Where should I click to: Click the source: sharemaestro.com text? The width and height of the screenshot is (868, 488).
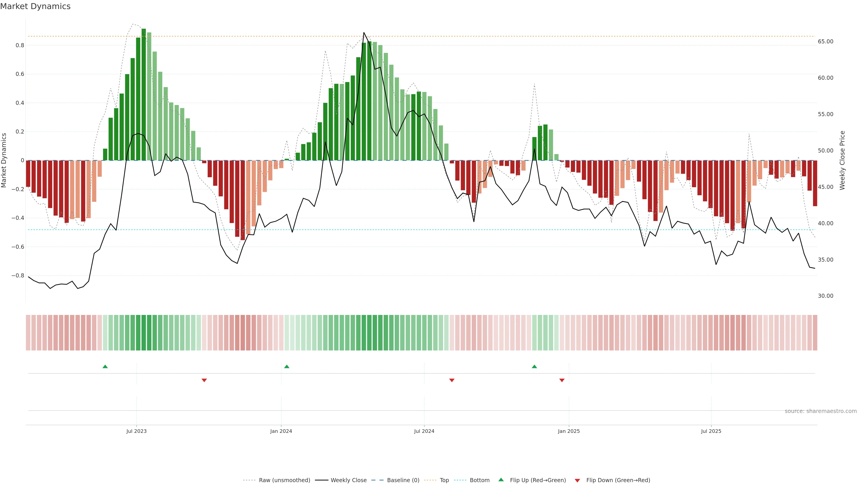pyautogui.click(x=821, y=411)
